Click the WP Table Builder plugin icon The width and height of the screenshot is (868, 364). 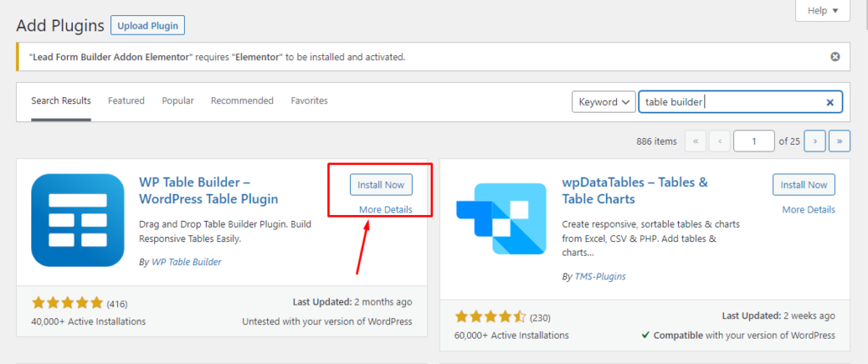78,220
